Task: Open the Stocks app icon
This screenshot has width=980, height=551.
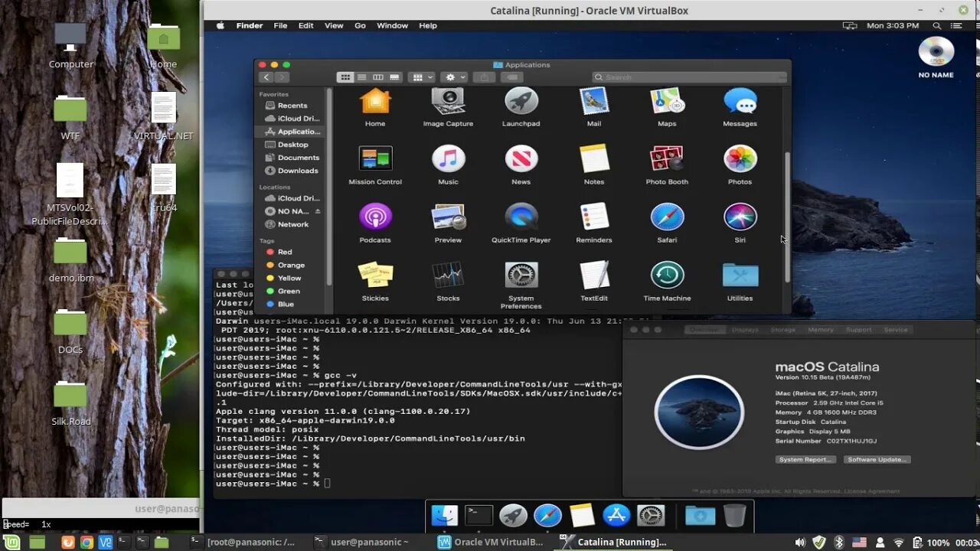Action: coord(448,275)
